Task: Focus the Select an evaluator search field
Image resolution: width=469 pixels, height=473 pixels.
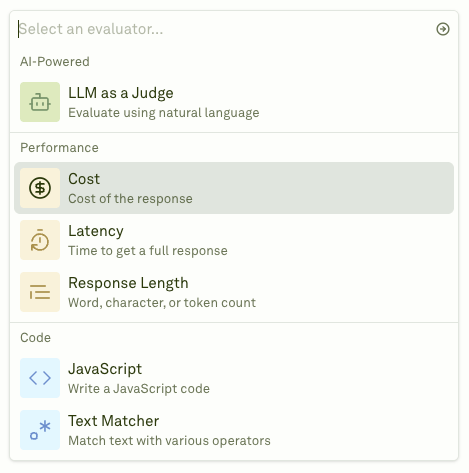Action: 223,29
